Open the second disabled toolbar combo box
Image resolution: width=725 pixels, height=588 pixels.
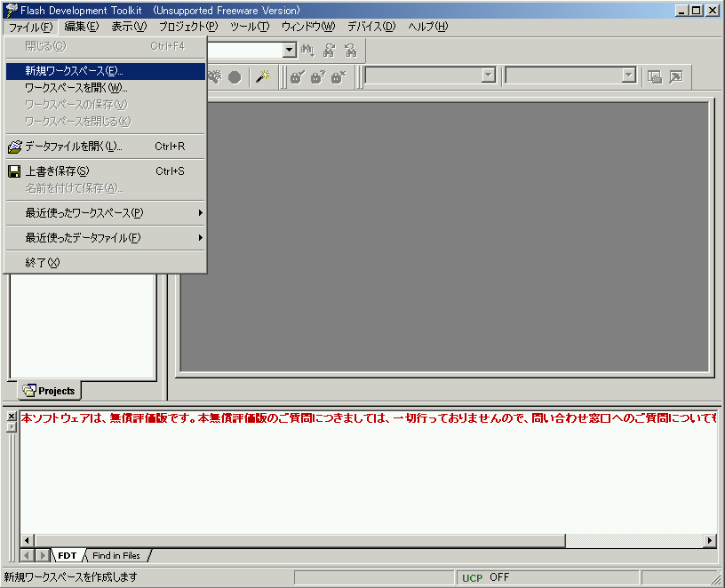[x=628, y=75]
